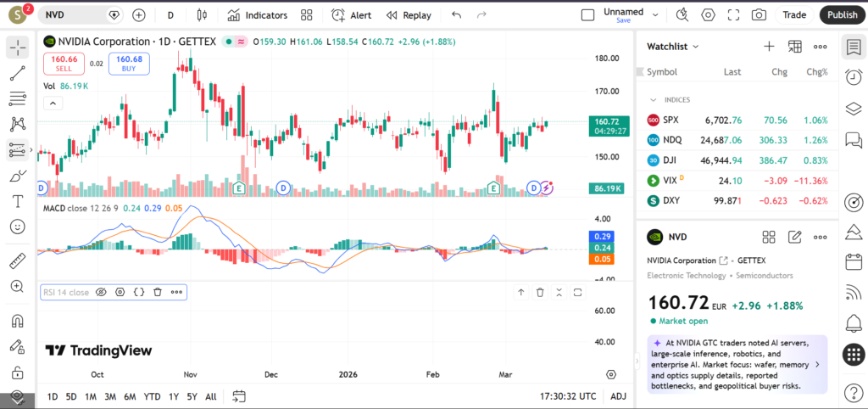Select the 1Y time range
Screen dimensions: 868x409
173,396
